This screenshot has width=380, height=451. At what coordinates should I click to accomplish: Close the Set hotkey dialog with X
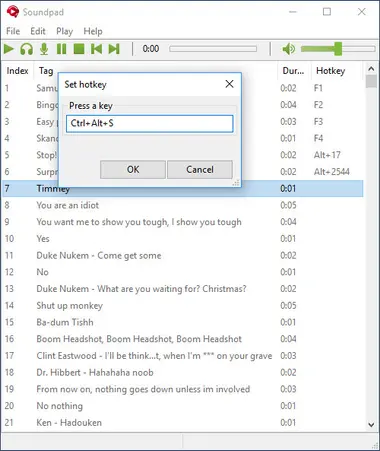pos(229,84)
